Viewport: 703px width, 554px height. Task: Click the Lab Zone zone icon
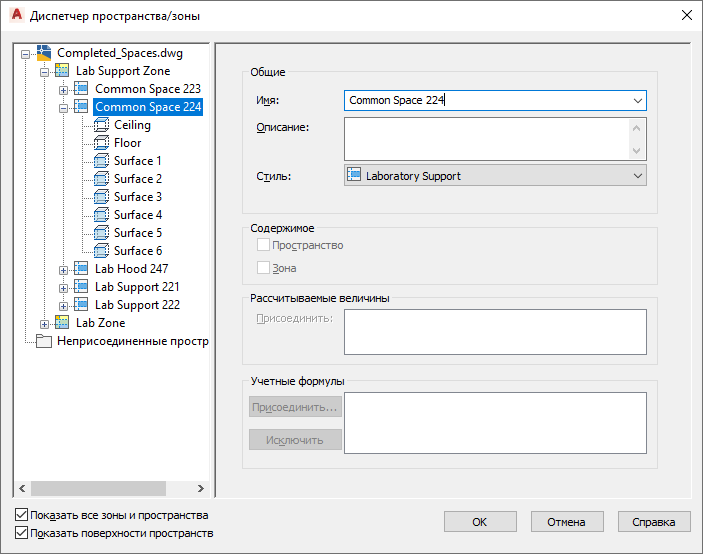click(x=62, y=322)
